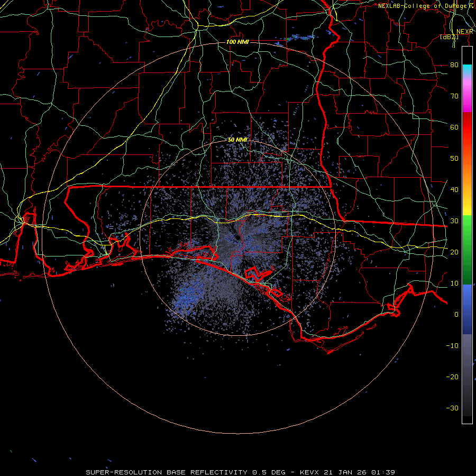This screenshot has width=476, height=476.
Task: Click the "NEXLAB-College of DuPage" header text
Action: tap(423, 6)
